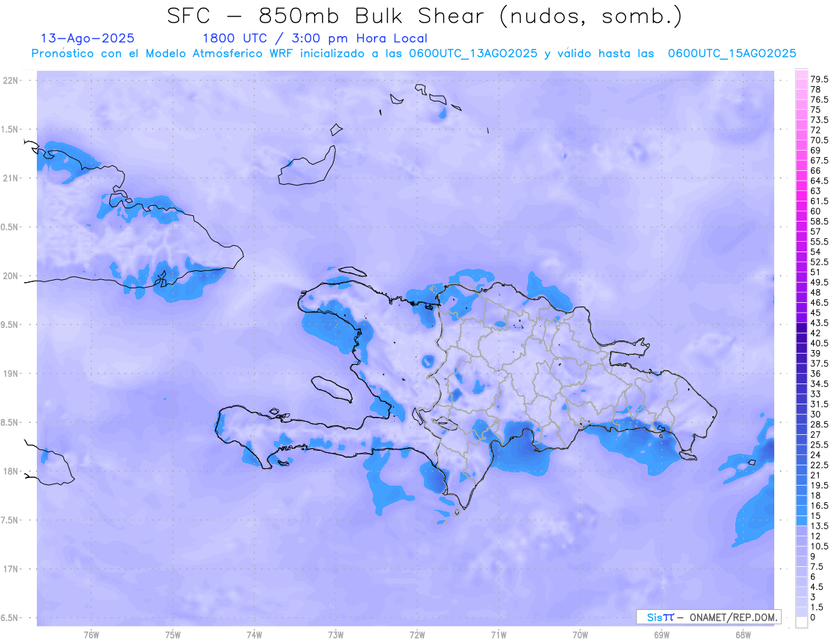
Task: Click the legend value "72"
Action: 815,130
